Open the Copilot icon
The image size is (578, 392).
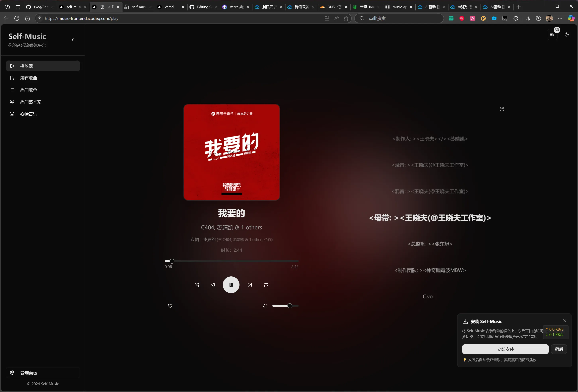pyautogui.click(x=571, y=18)
